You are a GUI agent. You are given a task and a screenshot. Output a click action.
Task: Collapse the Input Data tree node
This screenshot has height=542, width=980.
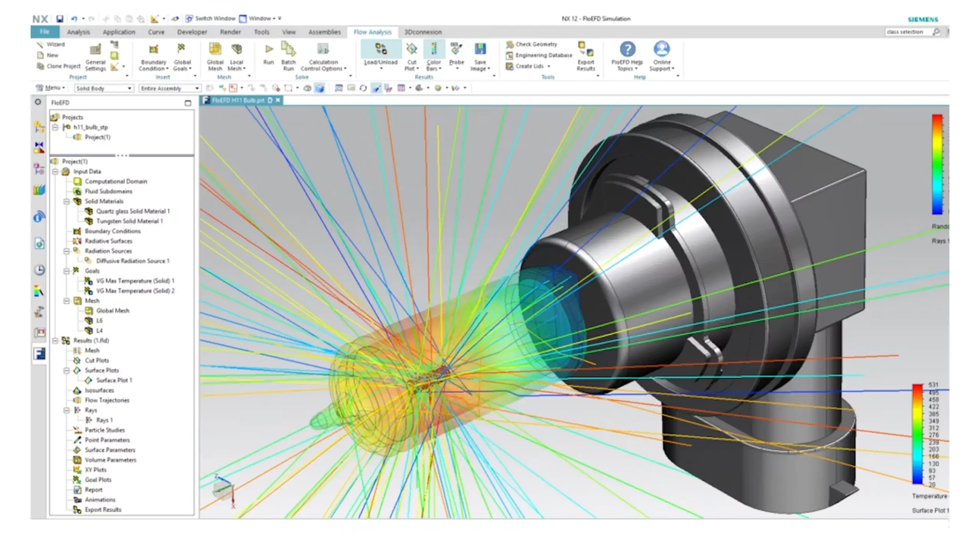[55, 172]
